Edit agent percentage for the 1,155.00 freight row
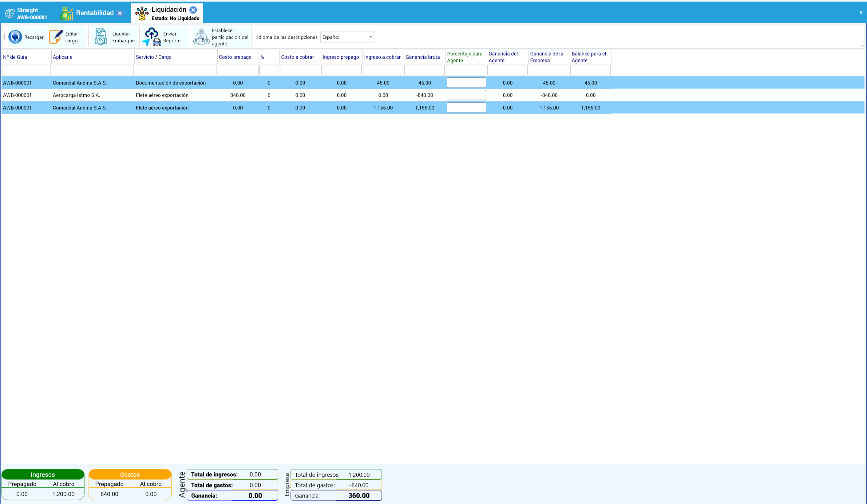This screenshot has width=867, height=504. tap(466, 108)
